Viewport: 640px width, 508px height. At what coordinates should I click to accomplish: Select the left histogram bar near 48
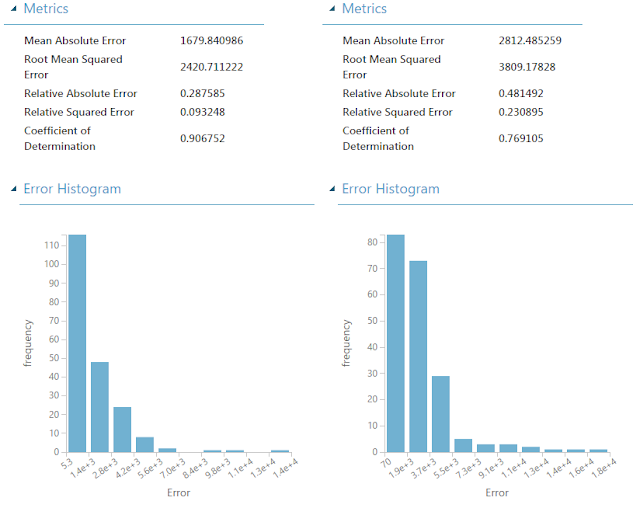click(100, 407)
